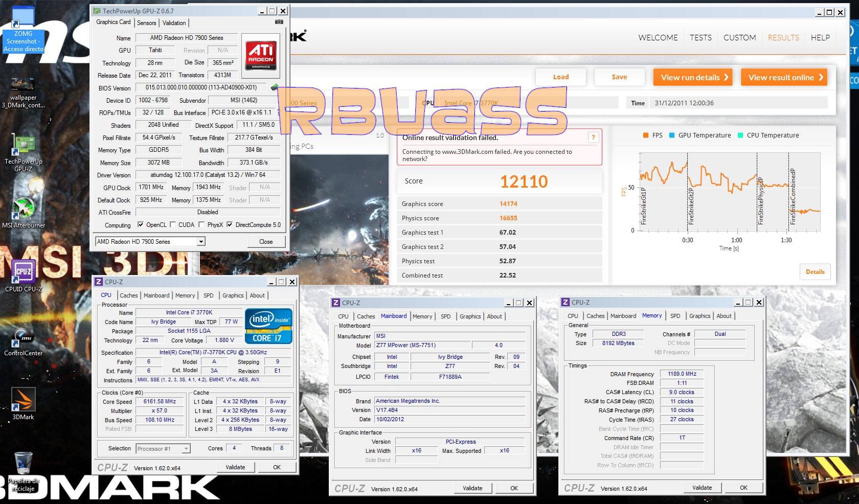Screen dimensions: 859x504
Task: Open the CPUID CPU-Z desktop shortcut
Action: (x=23, y=276)
